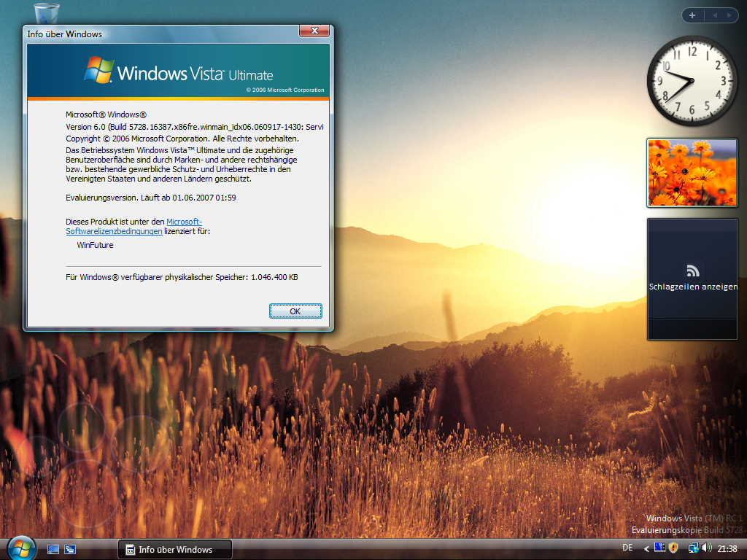Select Info über Windows taskbar button
Screen dimensions: 747x560
click(x=175, y=550)
